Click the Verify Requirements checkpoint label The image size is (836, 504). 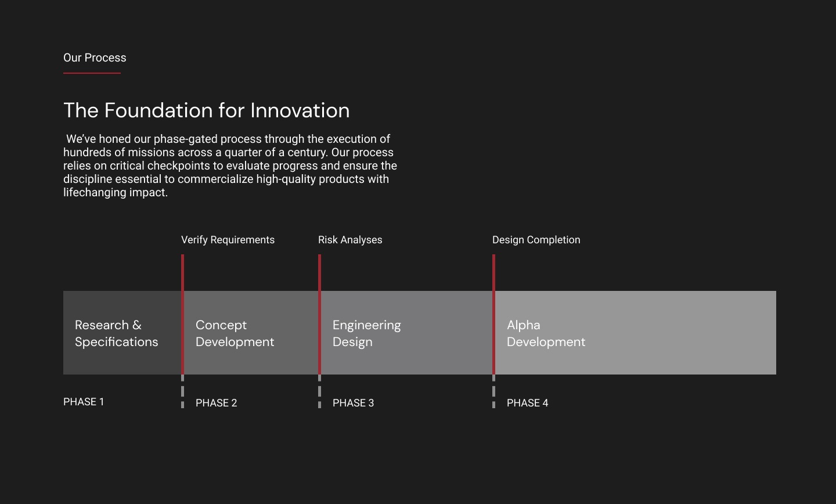(x=228, y=240)
